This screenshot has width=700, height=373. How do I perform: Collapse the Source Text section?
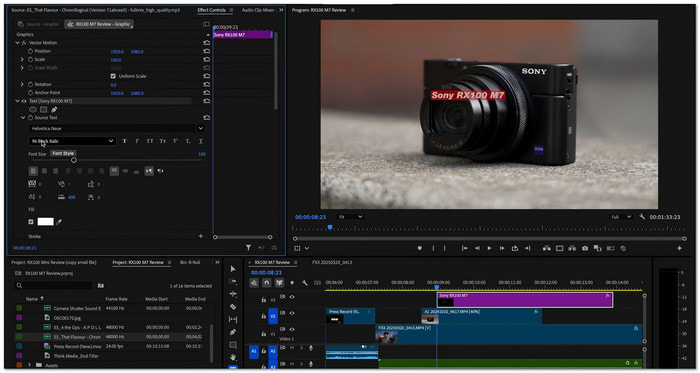(22, 118)
